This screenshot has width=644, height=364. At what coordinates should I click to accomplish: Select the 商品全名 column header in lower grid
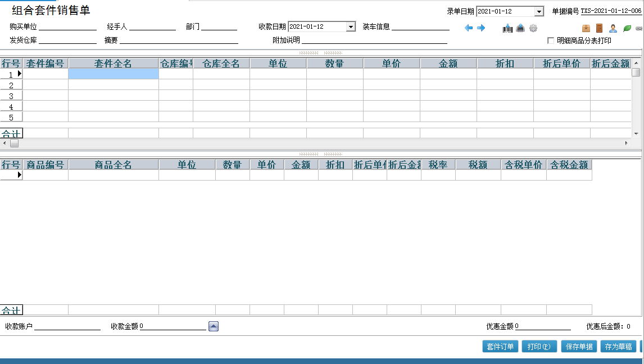[113, 165]
